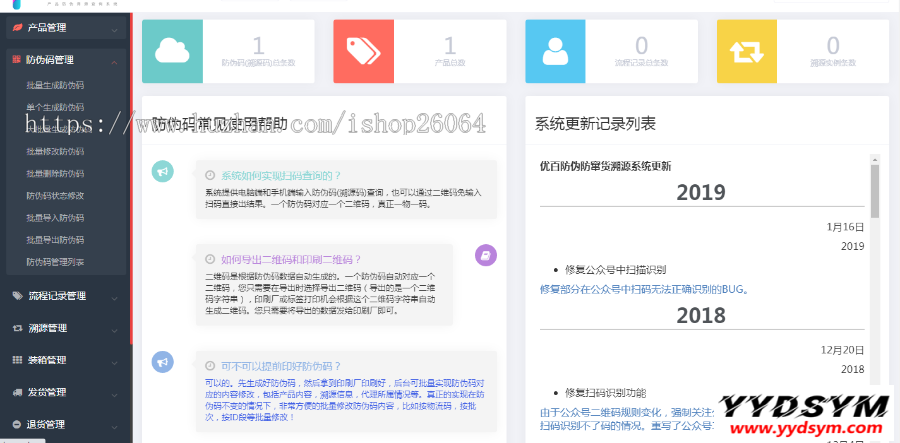Viewport: 900px width, 443px height.
Task: Select 批量修改防伪码 in sidebar
Action: coord(55,151)
